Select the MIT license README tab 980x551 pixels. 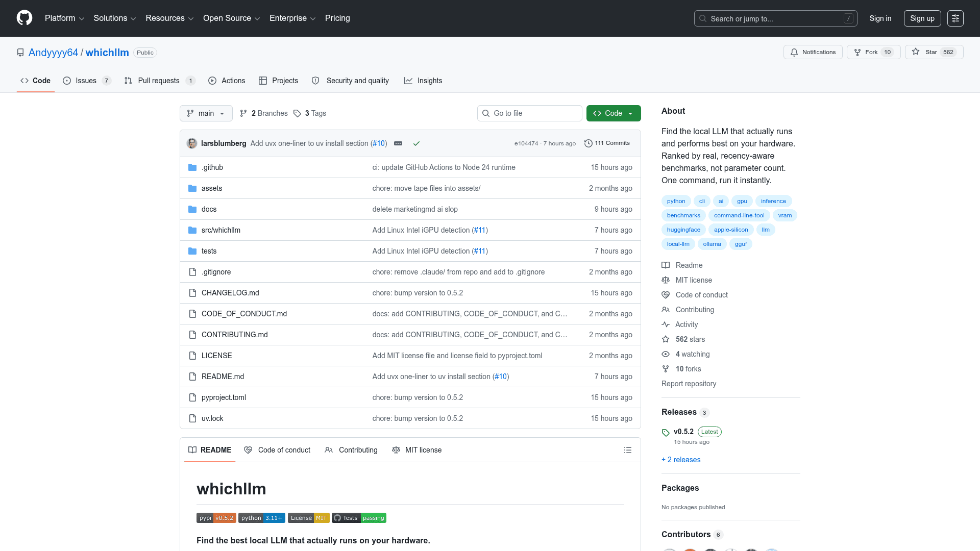pyautogui.click(x=417, y=450)
